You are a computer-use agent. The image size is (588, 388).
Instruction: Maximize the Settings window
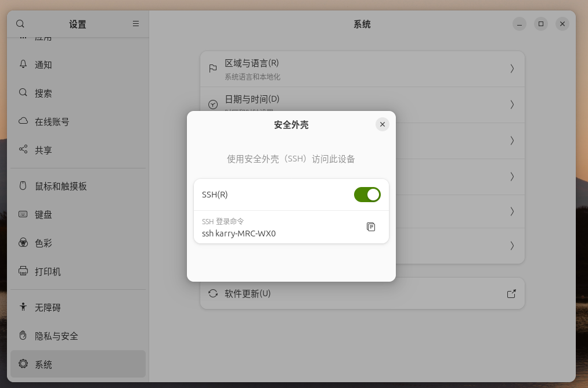[x=541, y=24]
